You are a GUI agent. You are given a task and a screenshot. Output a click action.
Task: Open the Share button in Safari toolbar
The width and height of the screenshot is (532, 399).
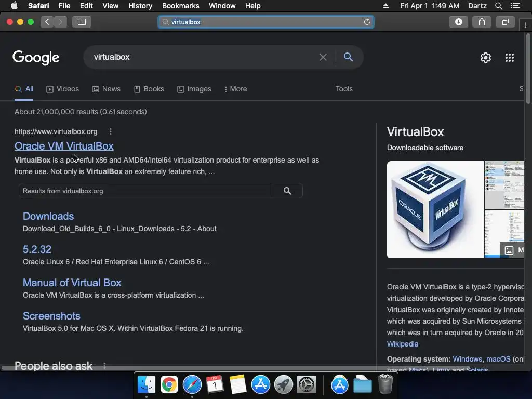(482, 22)
